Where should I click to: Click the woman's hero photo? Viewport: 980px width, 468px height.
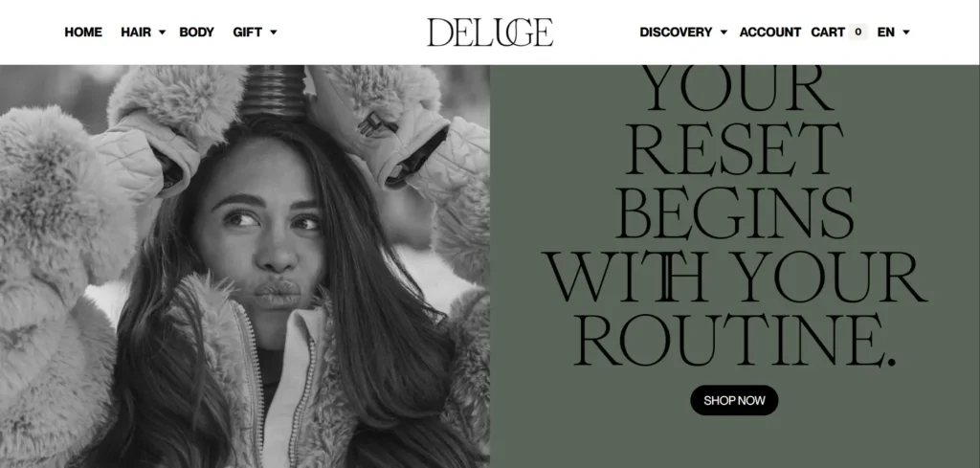click(x=245, y=266)
